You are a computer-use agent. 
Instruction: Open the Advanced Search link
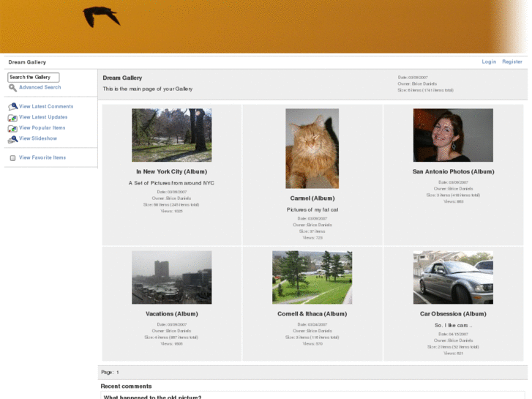click(x=40, y=87)
